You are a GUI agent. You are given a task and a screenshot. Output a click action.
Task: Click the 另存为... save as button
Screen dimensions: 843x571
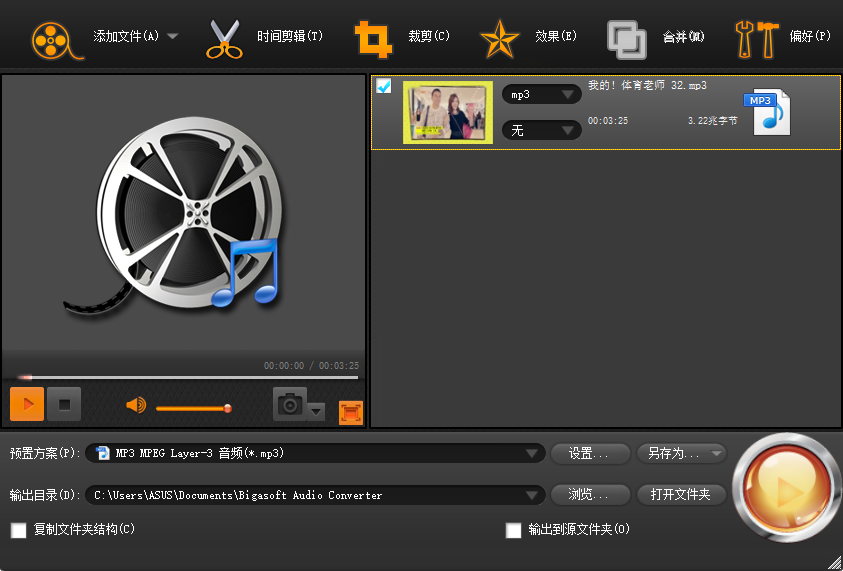(x=681, y=453)
